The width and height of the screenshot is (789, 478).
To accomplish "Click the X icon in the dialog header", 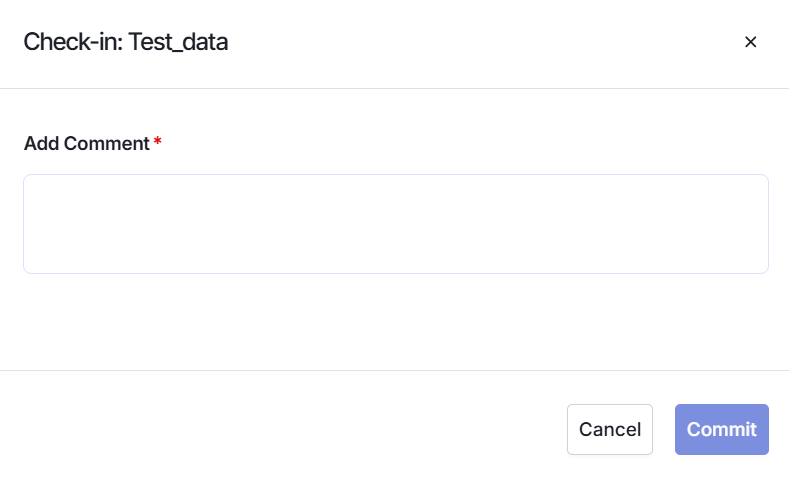I will [750, 42].
